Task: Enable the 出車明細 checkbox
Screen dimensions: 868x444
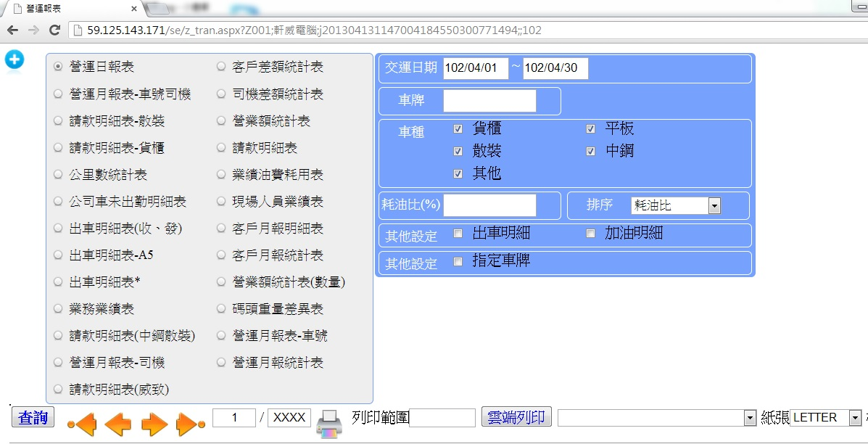Action: 458,233
